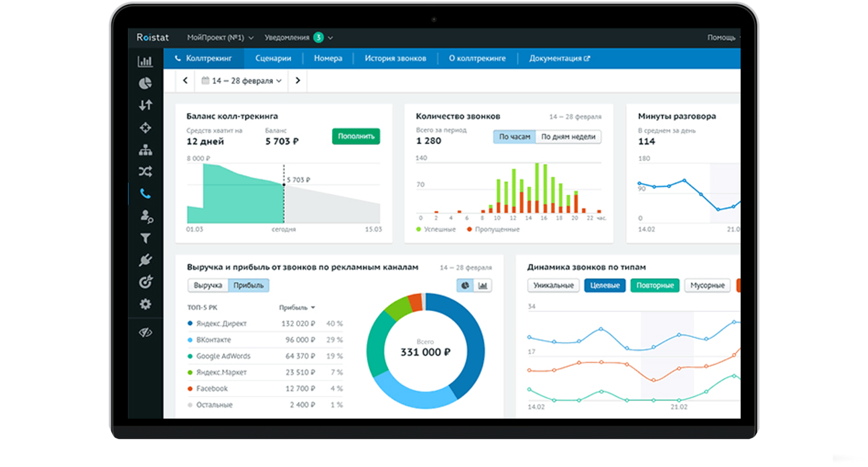Toggle the Уникальные call type filter
The height and width of the screenshot is (467, 868).
click(x=553, y=285)
